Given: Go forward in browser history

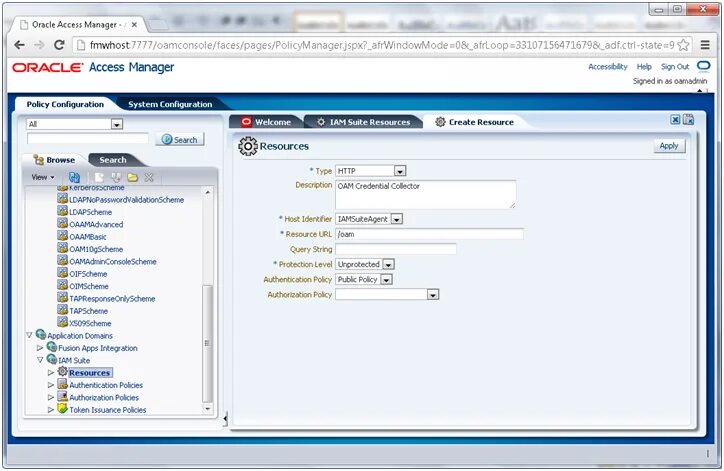Looking at the screenshot, I should [40, 45].
